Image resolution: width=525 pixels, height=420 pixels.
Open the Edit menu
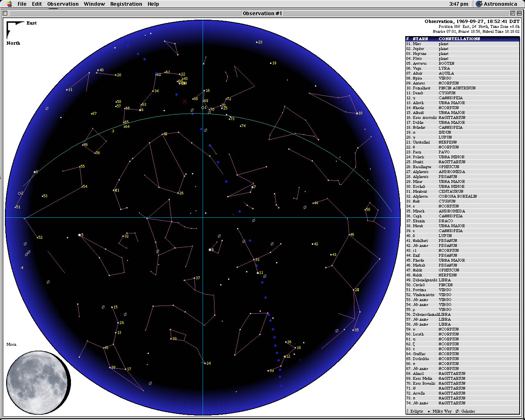pyautogui.click(x=37, y=4)
